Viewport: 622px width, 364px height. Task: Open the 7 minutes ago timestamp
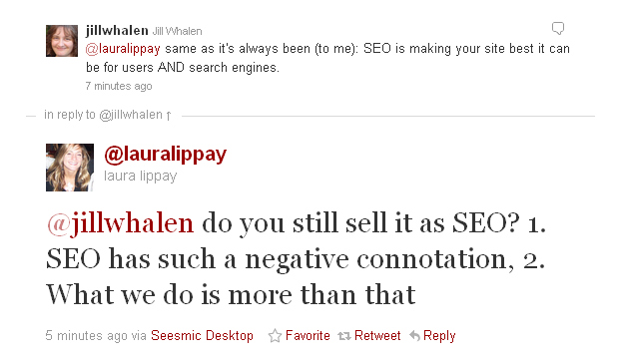click(119, 86)
